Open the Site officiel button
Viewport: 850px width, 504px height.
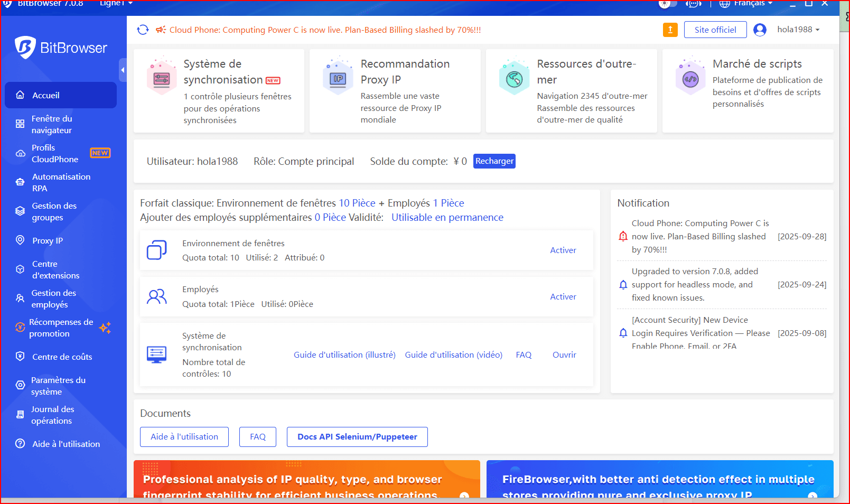coord(715,30)
